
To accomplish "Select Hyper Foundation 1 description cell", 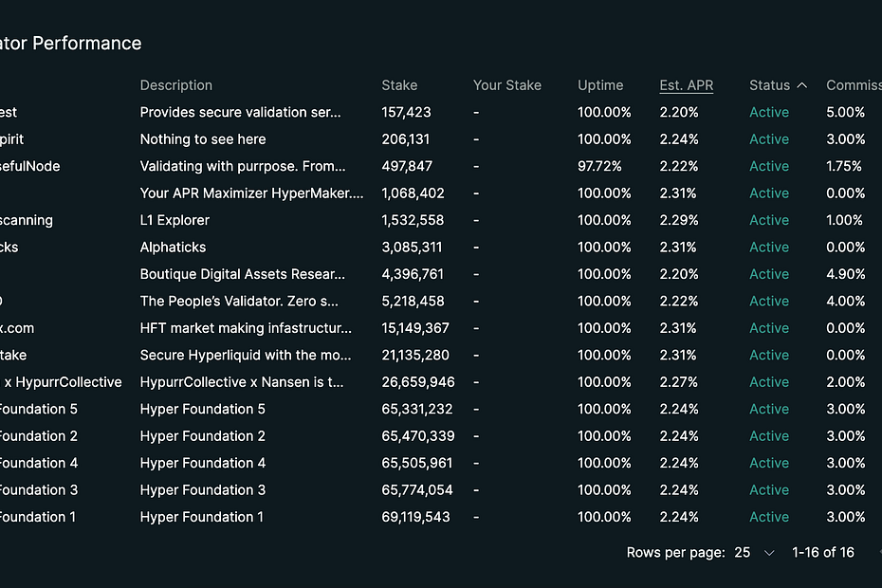I will (x=201, y=518).
